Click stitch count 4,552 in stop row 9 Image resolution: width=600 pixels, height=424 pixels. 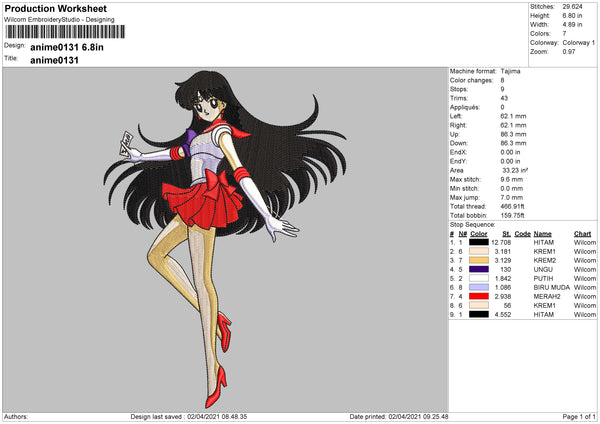(503, 314)
